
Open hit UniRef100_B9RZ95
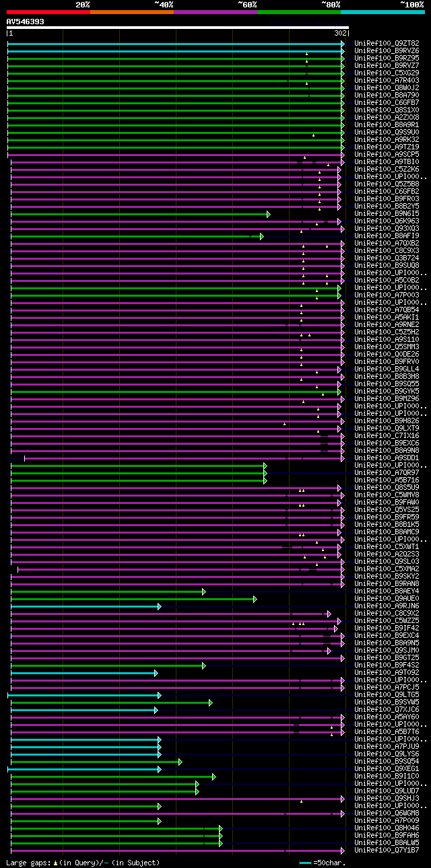pos(387,58)
